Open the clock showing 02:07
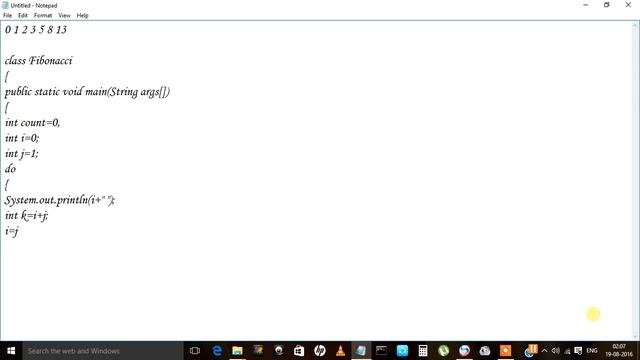 click(619, 351)
